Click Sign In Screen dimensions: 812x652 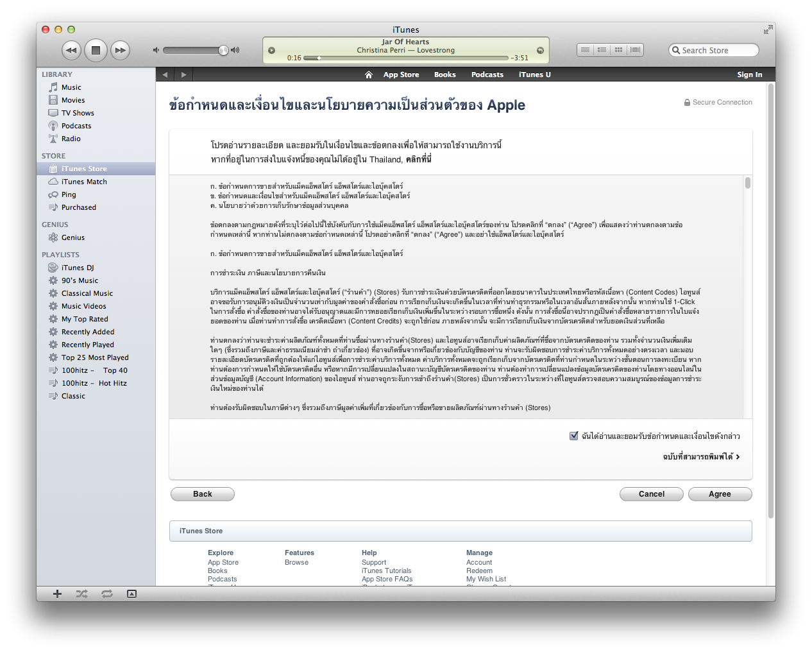click(x=750, y=74)
